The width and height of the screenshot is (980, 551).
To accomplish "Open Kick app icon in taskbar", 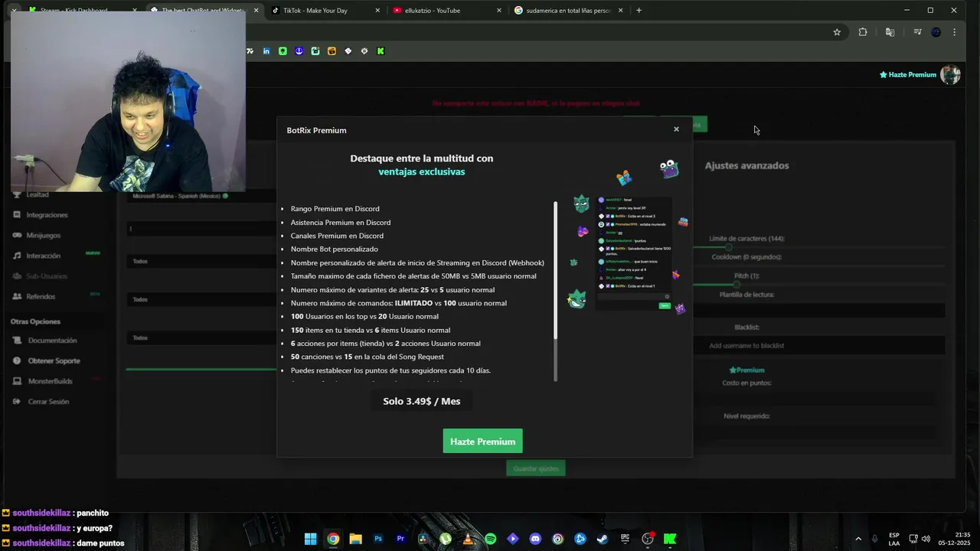I will point(670,539).
